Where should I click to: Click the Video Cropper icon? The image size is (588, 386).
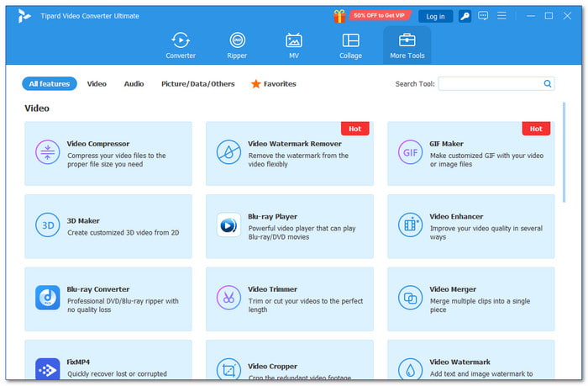(228, 369)
